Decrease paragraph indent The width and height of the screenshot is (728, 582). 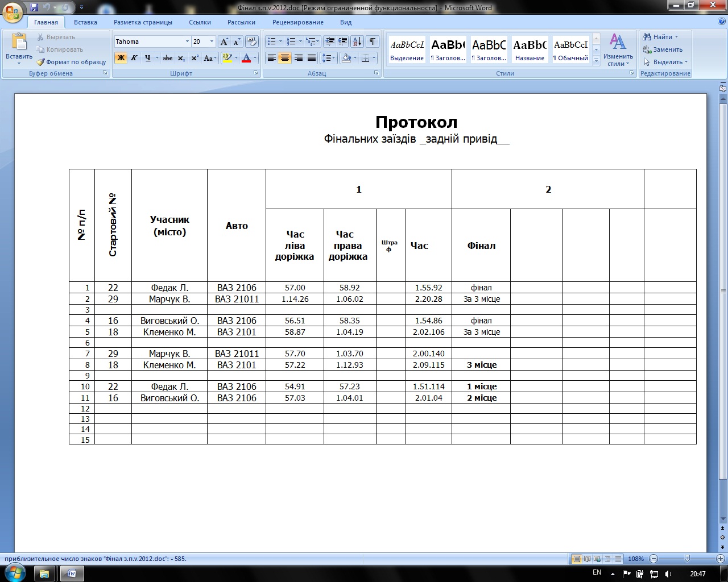click(330, 41)
